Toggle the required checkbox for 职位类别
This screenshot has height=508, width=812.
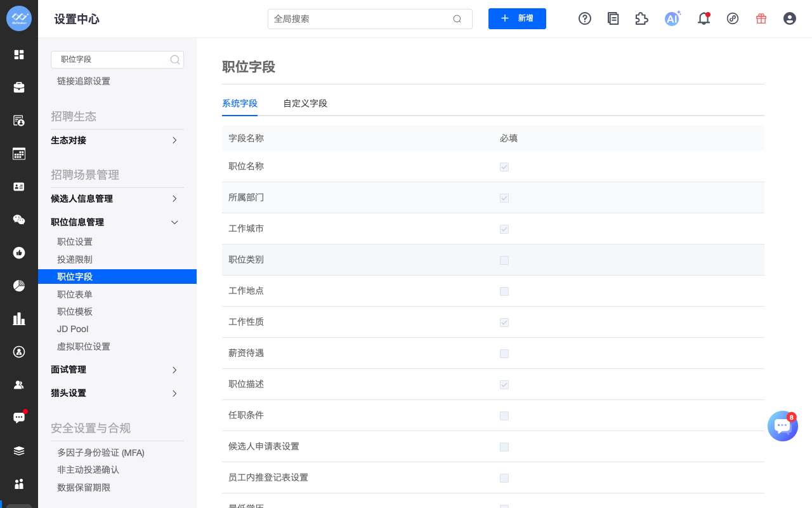pos(504,260)
